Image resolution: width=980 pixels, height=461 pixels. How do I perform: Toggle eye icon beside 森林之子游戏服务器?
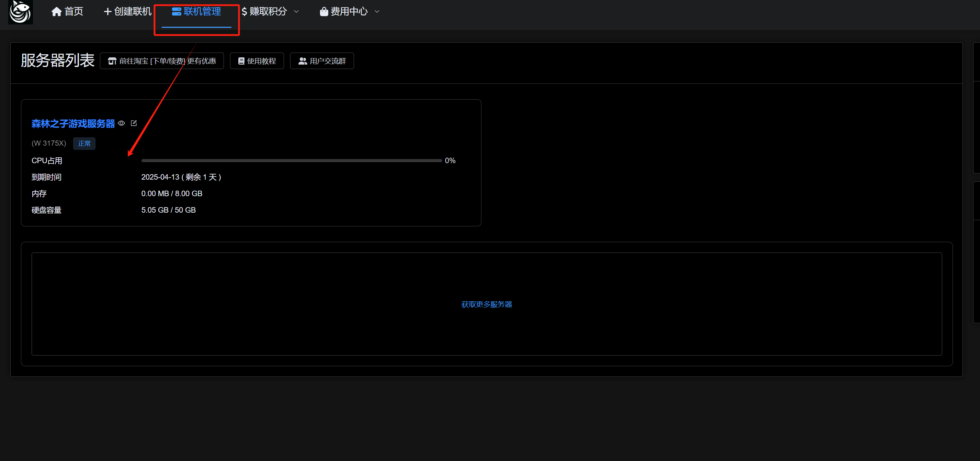(x=121, y=123)
